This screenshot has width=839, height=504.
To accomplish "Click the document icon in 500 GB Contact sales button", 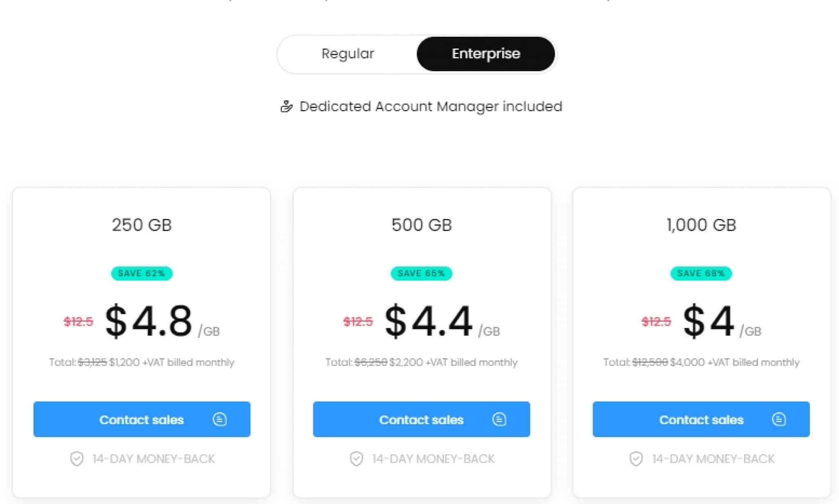I will tap(499, 419).
